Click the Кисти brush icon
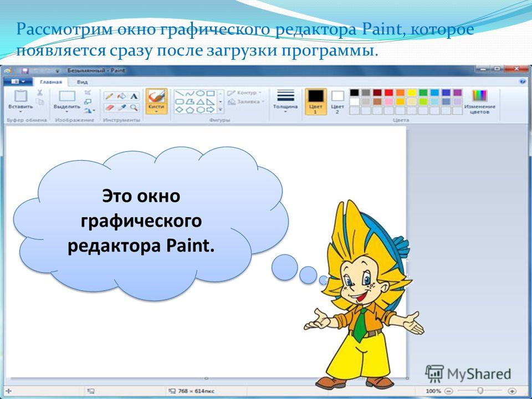This screenshot has width=532, height=399. [156, 96]
